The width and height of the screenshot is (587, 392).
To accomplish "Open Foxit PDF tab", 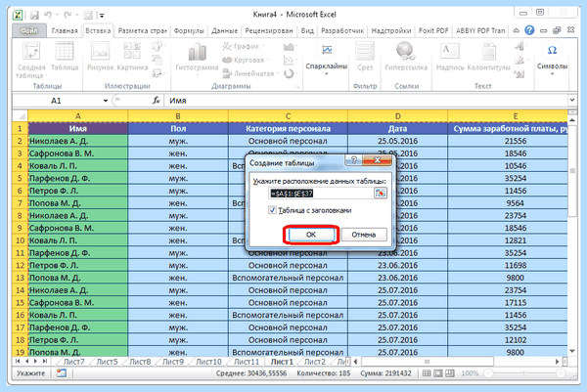I will (x=433, y=30).
